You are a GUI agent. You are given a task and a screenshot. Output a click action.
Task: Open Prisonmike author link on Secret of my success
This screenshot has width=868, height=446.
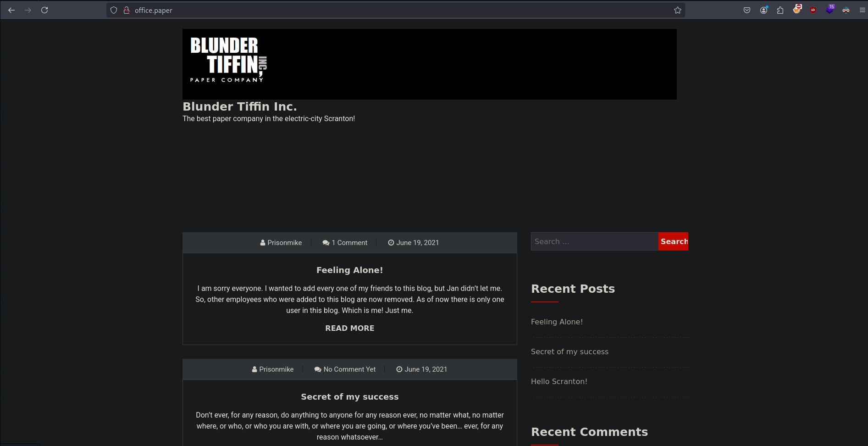273,369
